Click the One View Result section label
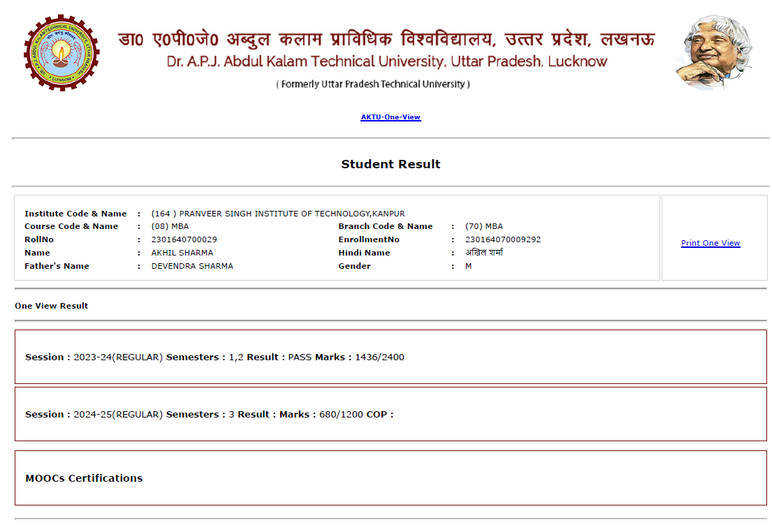 (x=52, y=306)
